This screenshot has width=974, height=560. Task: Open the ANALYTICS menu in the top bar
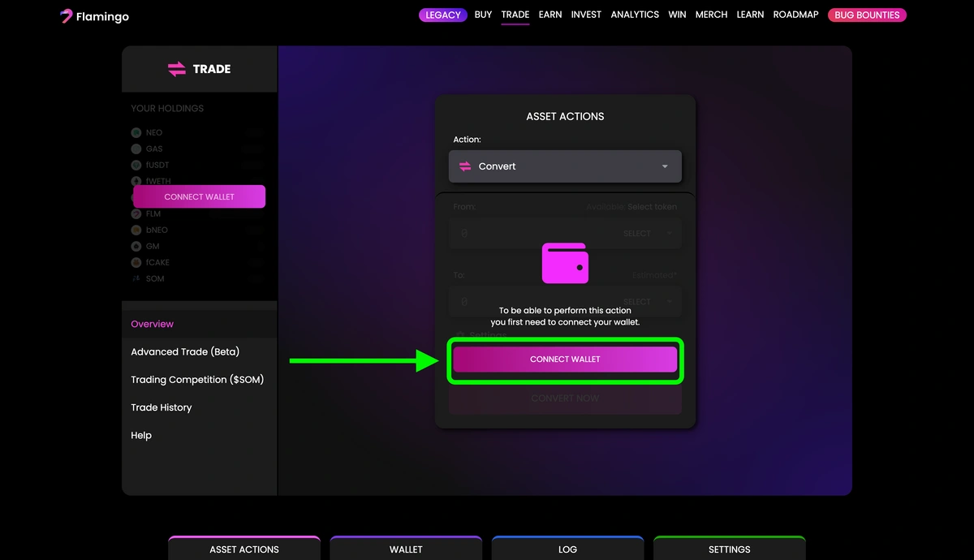click(x=634, y=15)
